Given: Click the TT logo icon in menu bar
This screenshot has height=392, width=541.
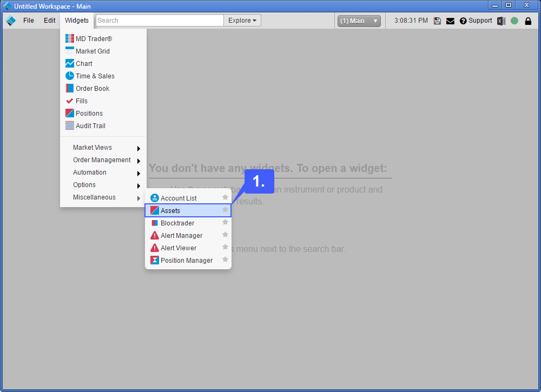Looking at the screenshot, I should pyautogui.click(x=11, y=21).
